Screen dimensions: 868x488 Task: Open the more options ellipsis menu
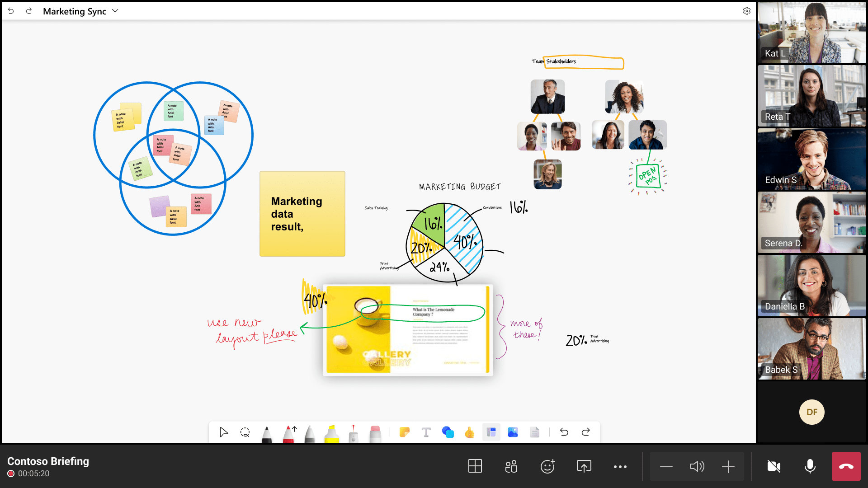pos(620,466)
